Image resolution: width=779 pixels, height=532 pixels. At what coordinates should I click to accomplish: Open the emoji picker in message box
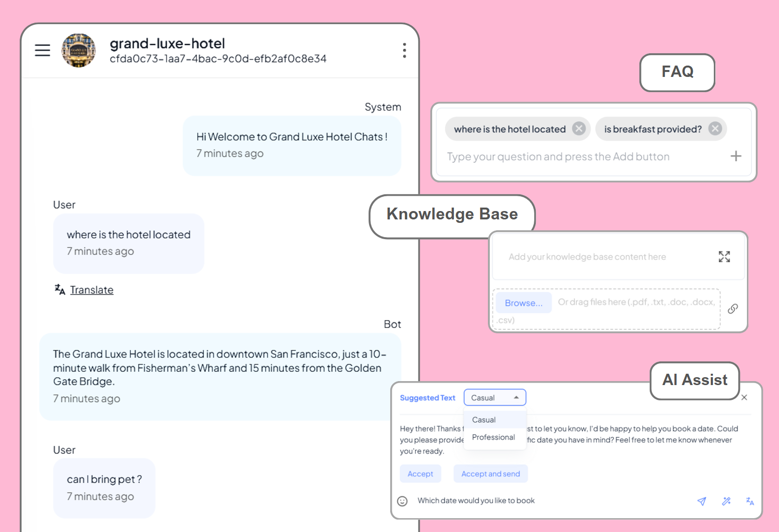[403, 501]
